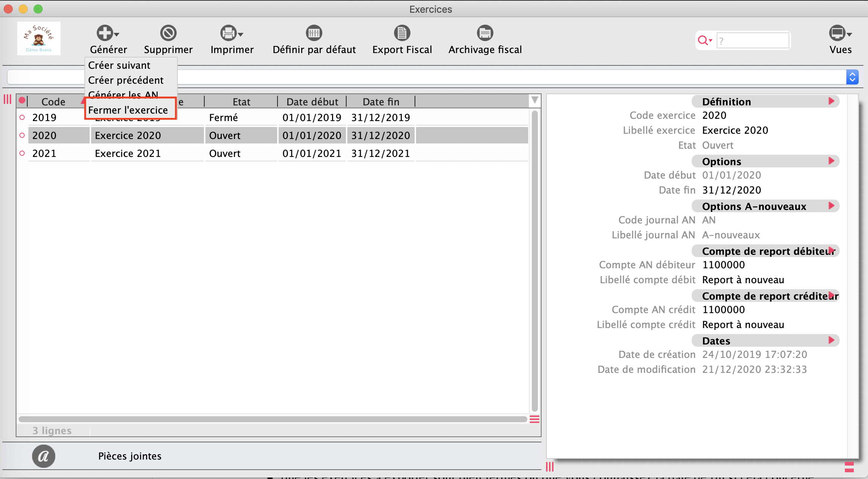
Task: Click the 31/12/2020 date fin cell
Action: (381, 135)
